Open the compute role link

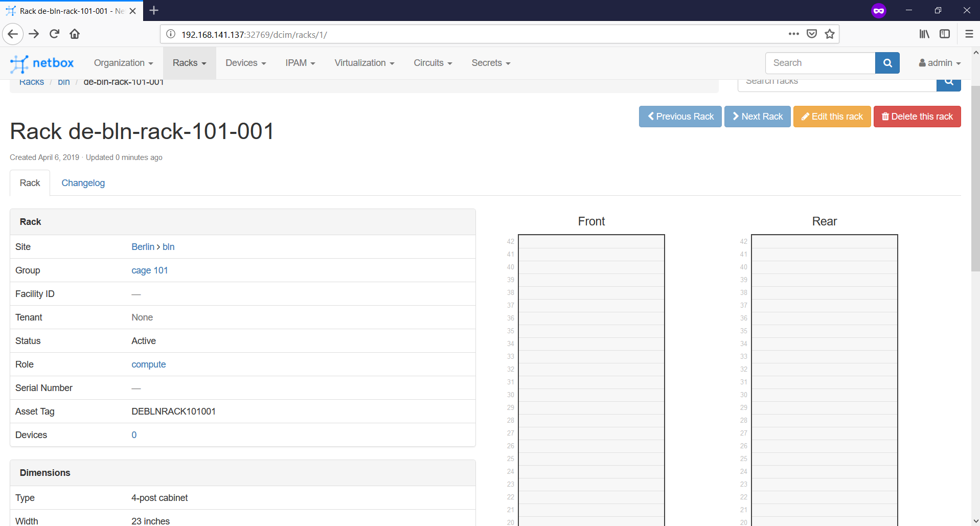click(x=149, y=364)
